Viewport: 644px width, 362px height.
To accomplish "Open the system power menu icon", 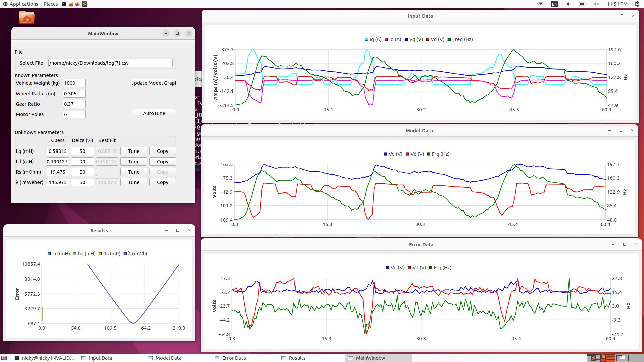I will (x=637, y=4).
